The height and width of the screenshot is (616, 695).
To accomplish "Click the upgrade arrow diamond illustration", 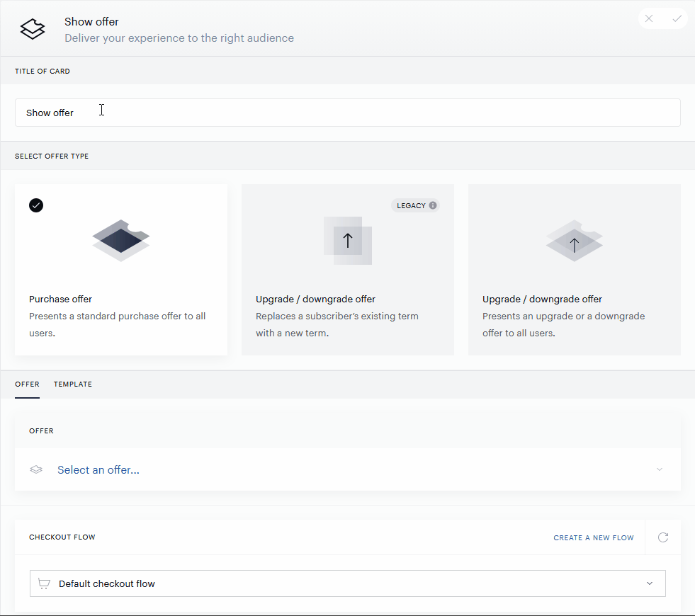I will point(575,241).
